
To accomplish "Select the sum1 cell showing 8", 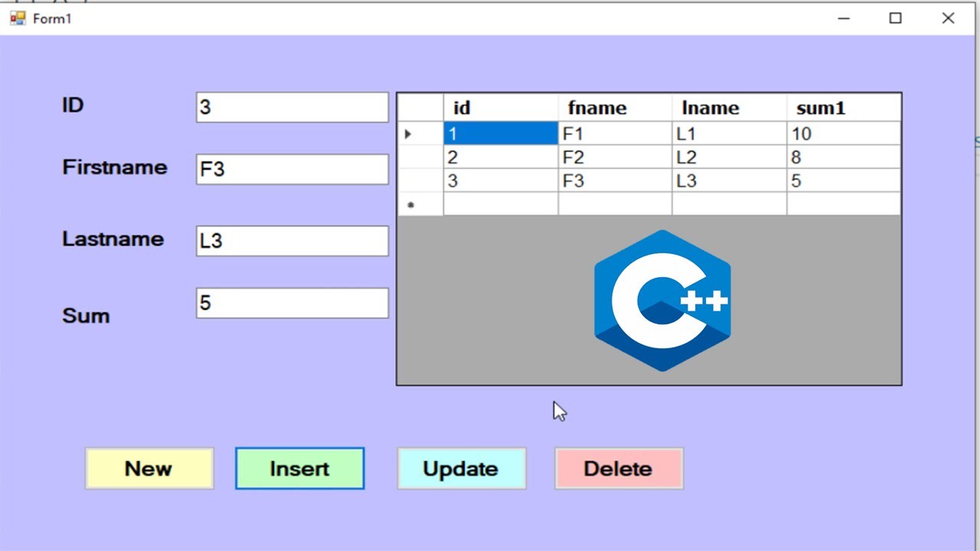I will (844, 158).
